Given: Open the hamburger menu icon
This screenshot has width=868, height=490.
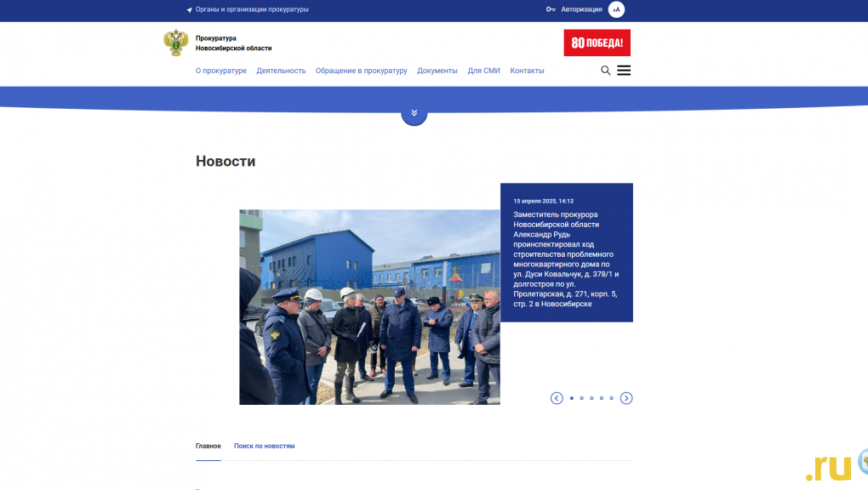Looking at the screenshot, I should click(624, 71).
